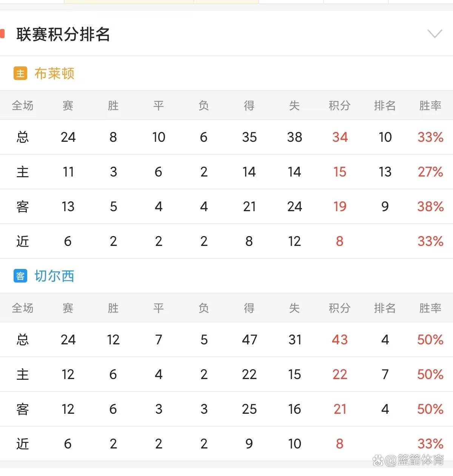Select the 积分 column header in Brighton's table
The height and width of the screenshot is (476, 453).
click(x=339, y=106)
